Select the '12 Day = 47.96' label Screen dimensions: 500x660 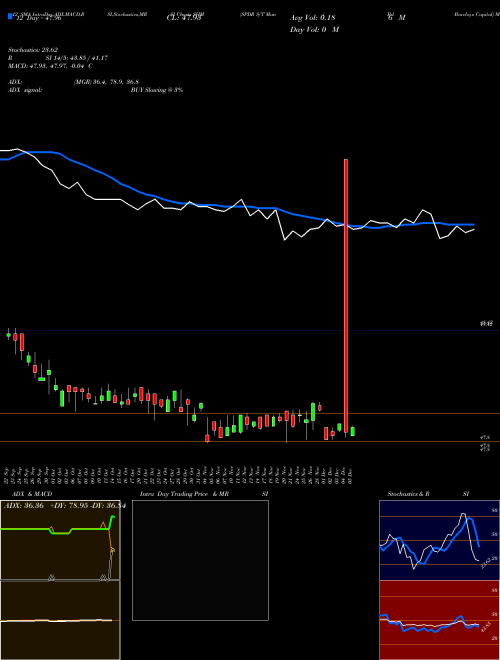(37, 18)
